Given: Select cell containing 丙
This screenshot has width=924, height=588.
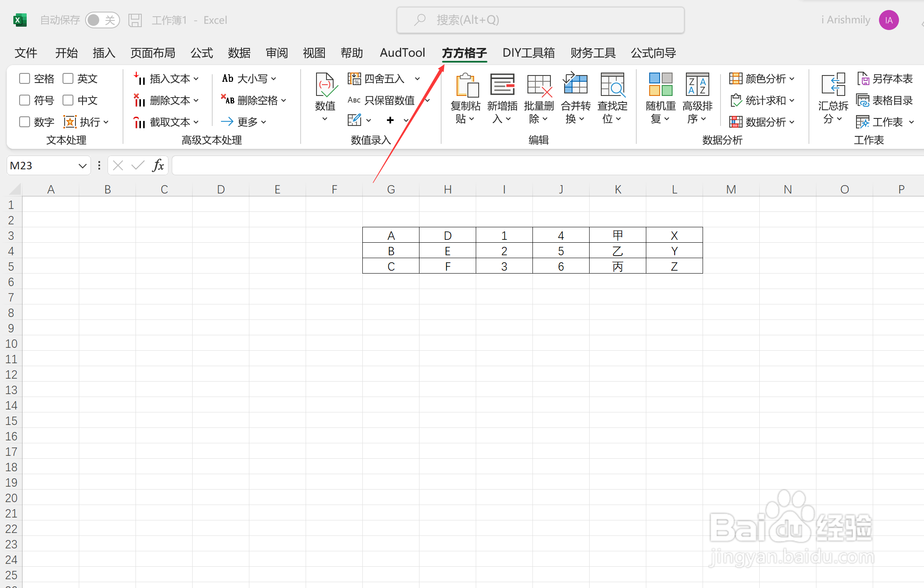Looking at the screenshot, I should pyautogui.click(x=618, y=266).
